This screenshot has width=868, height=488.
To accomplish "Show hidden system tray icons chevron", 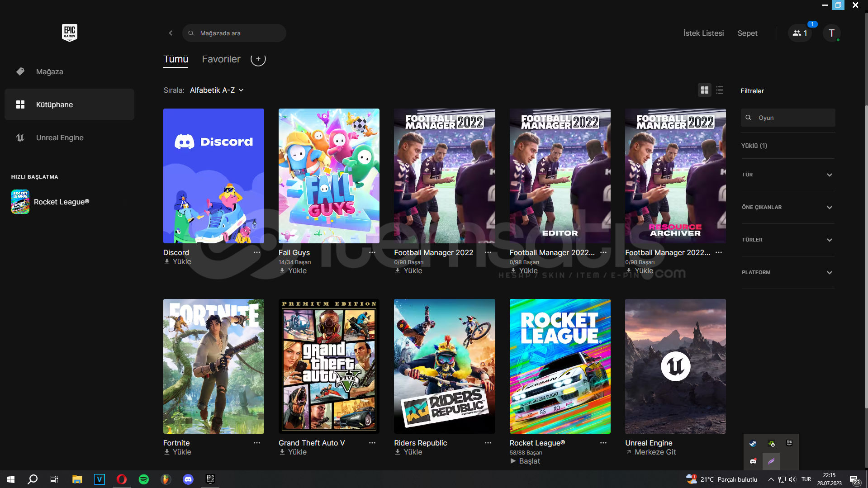I will pos(771,479).
